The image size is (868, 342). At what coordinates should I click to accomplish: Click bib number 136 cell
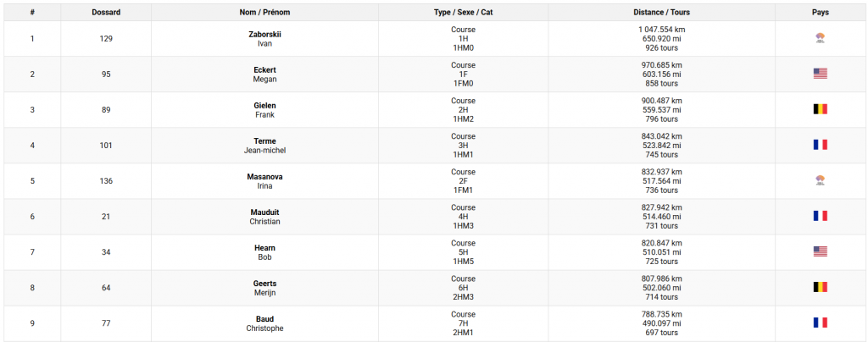click(x=106, y=180)
